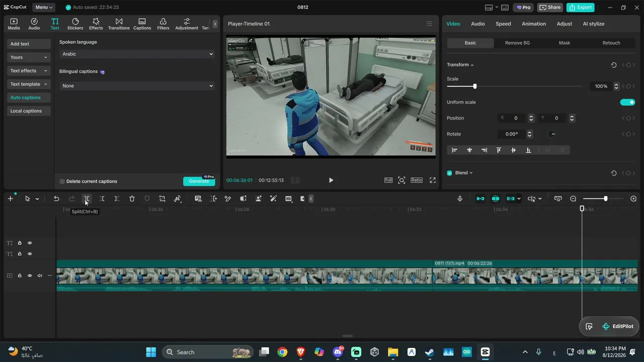Open the Menu dropdown
Image resolution: width=644 pixels, height=362 pixels.
pyautogui.click(x=44, y=8)
